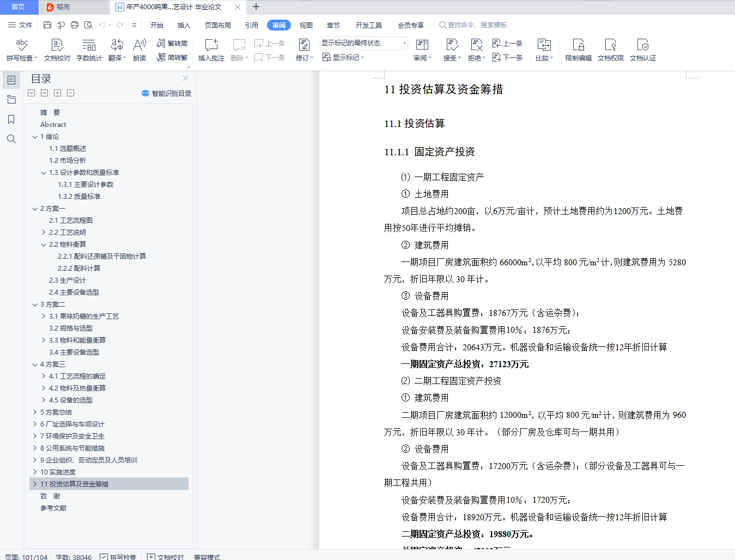
Task: Open the 文件 menu
Action: click(20, 25)
